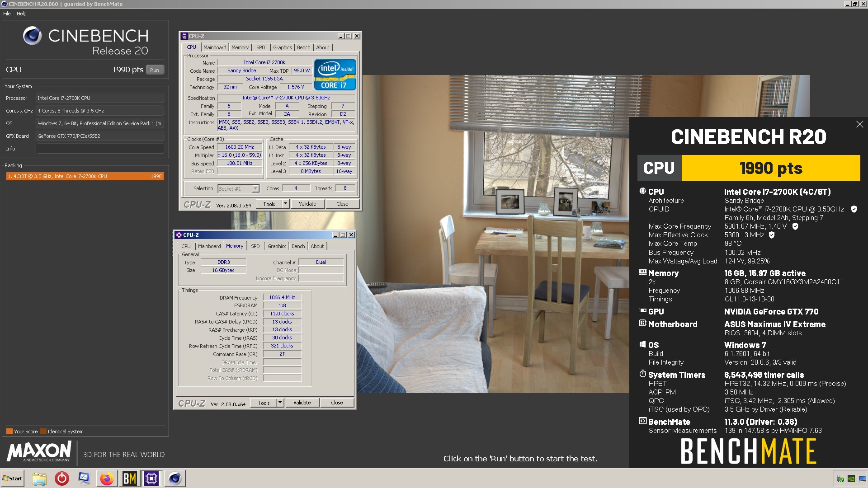Image resolution: width=868 pixels, height=488 pixels.
Task: Click Tools button in upper CPU-Z
Action: [269, 204]
